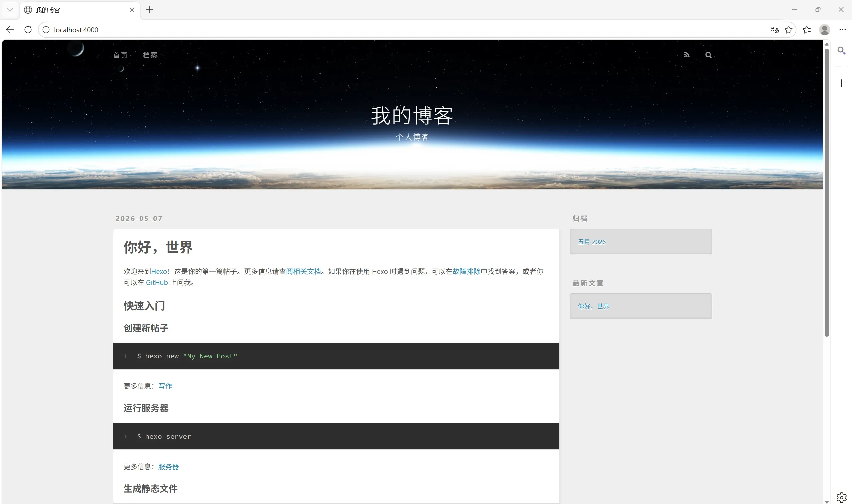This screenshot has width=852, height=504.
Task: View site information icon in address bar
Action: 46,30
